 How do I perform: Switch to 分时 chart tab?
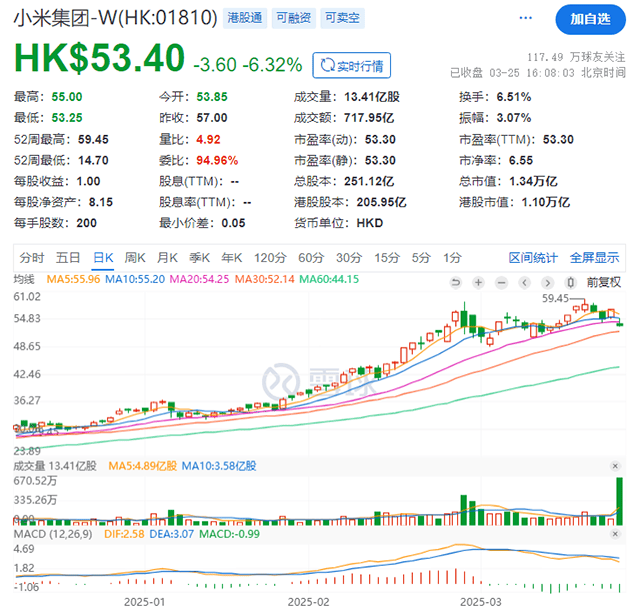32,258
